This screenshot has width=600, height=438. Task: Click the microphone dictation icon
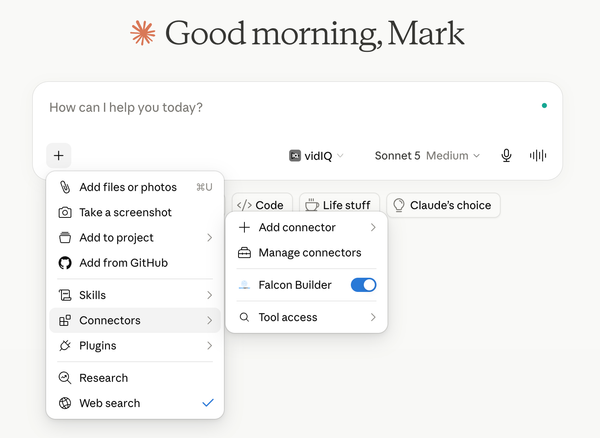(506, 155)
